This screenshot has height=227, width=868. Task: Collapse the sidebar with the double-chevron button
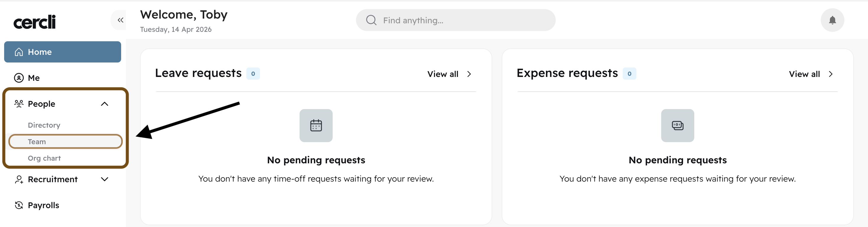tap(120, 20)
